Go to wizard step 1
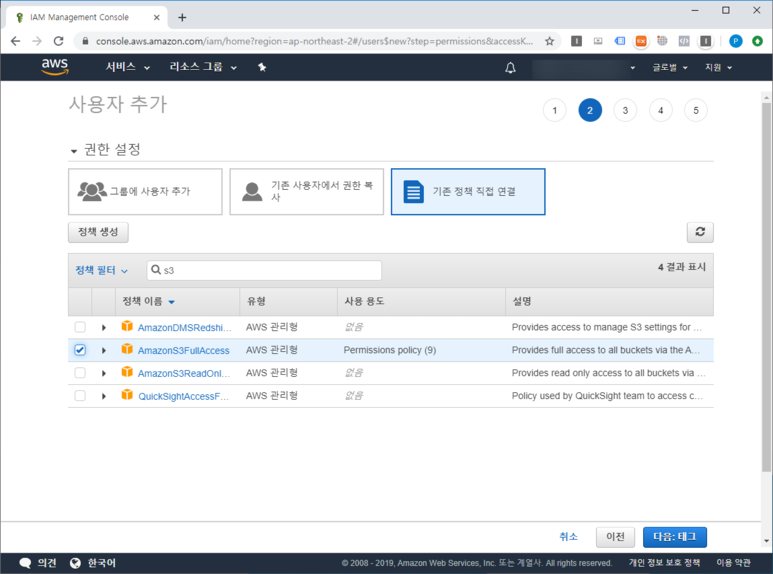The height and width of the screenshot is (574, 773). [x=555, y=110]
